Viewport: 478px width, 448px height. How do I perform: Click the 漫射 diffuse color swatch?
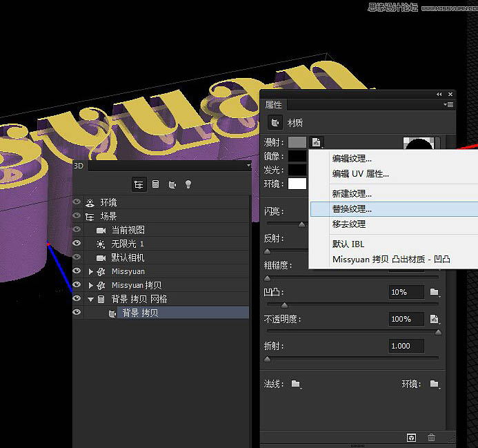click(x=297, y=142)
